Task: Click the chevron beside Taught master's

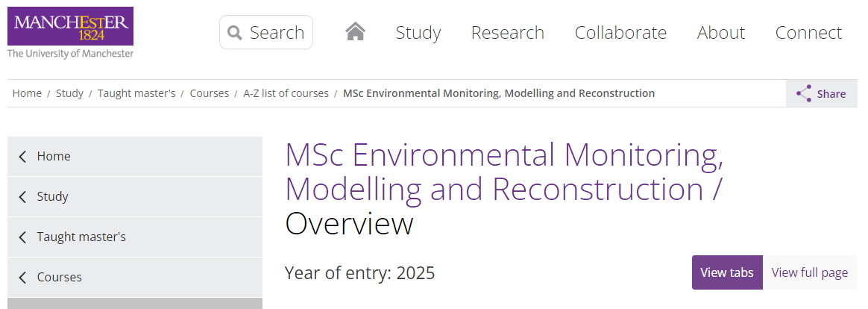Action: tap(22, 237)
